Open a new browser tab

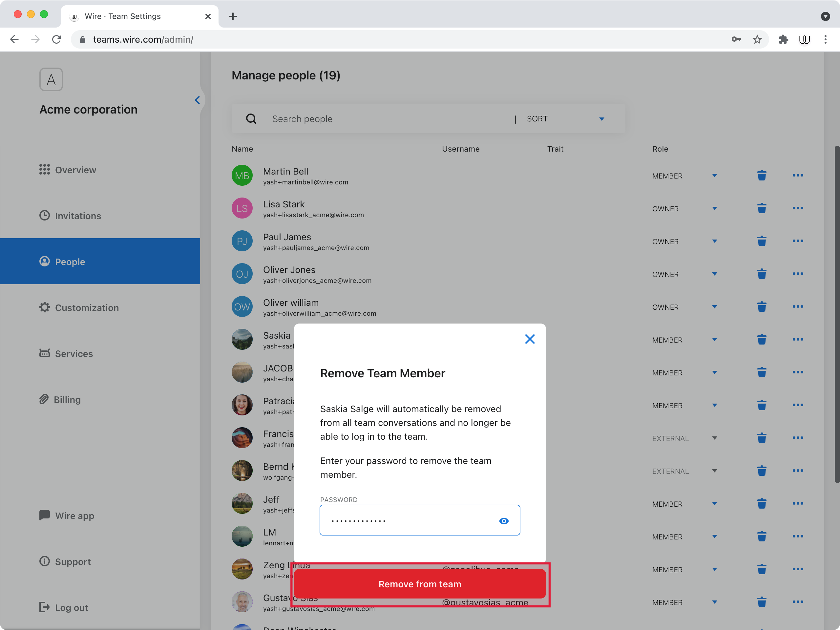click(x=233, y=16)
